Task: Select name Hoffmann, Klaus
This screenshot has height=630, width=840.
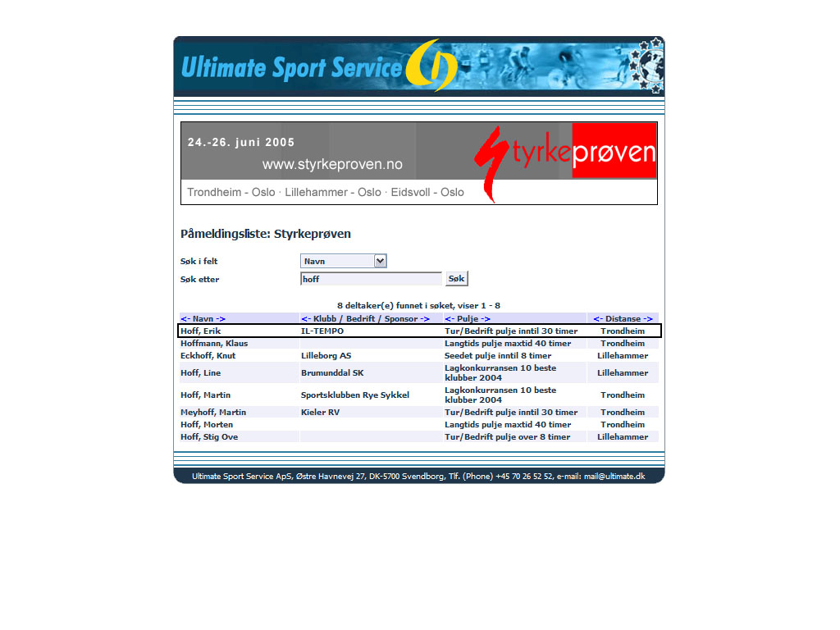Action: click(x=214, y=344)
